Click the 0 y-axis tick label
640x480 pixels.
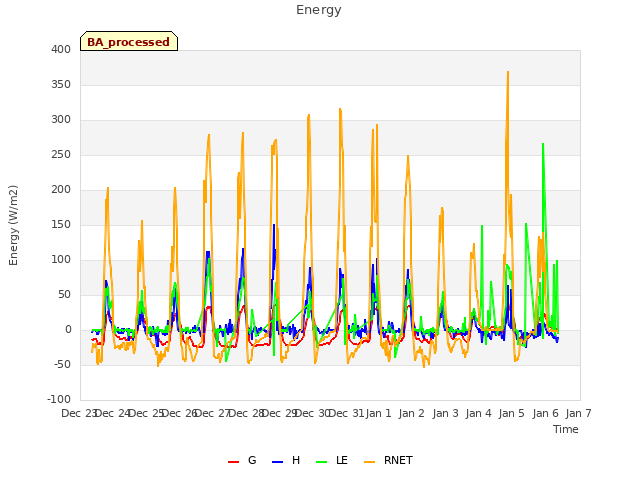click(68, 330)
